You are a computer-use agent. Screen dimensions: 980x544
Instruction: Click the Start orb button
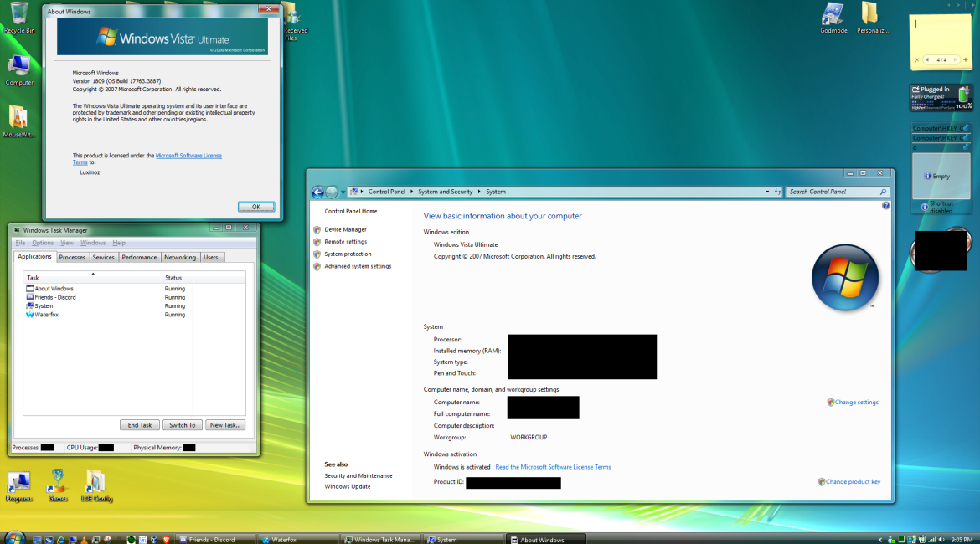coord(14,538)
